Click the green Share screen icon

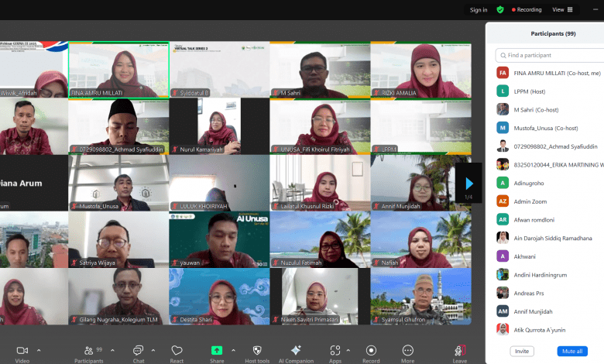coord(217,351)
